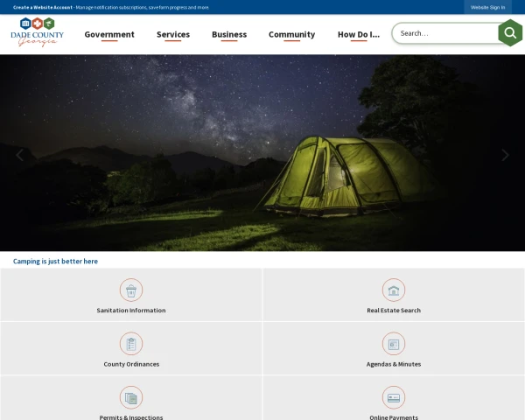Open the Services menu

[173, 34]
